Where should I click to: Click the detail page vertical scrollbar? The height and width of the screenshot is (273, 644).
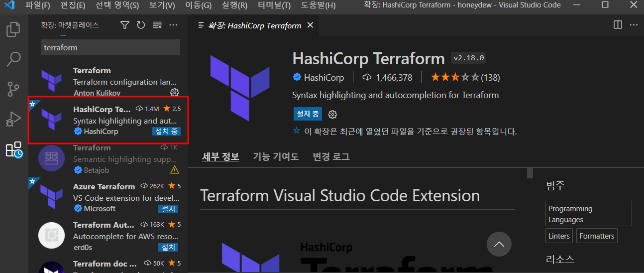pos(530,173)
